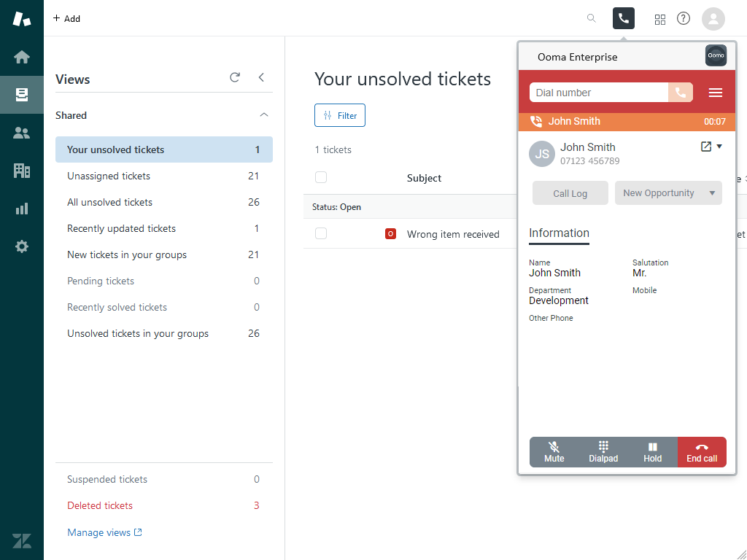The height and width of the screenshot is (560, 747).
Task: Open search in the top bar
Action: tap(591, 18)
